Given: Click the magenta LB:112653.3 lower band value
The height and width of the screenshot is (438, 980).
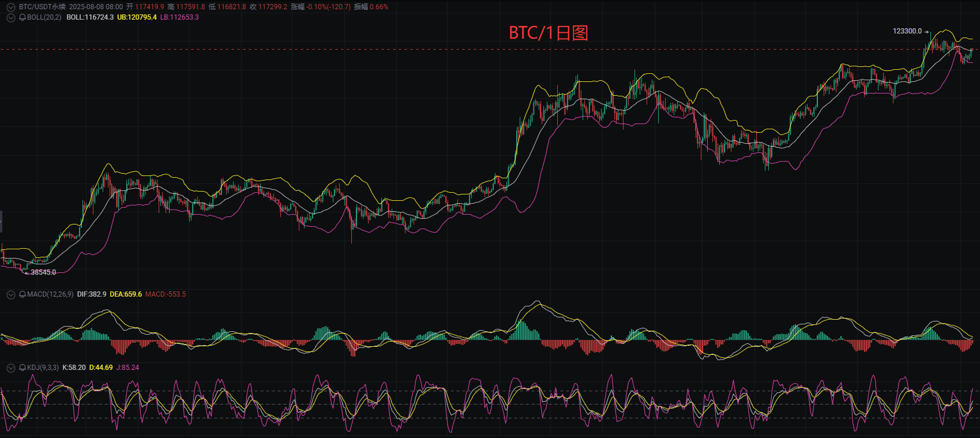Looking at the screenshot, I should pos(179,17).
